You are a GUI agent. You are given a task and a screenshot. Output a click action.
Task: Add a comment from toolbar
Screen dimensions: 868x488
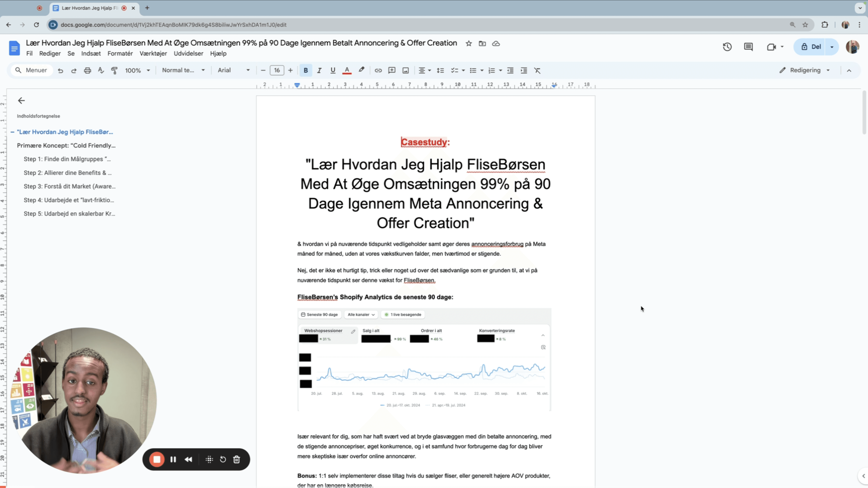click(x=392, y=70)
